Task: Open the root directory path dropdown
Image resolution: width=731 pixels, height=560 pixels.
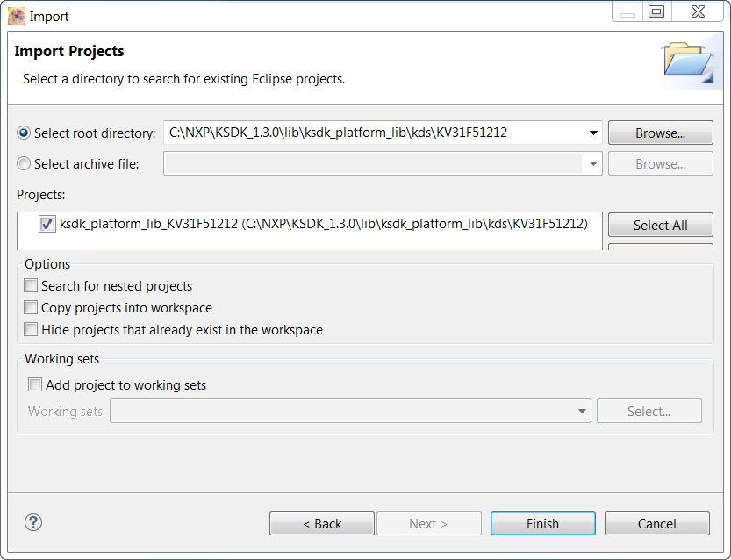Action: 593,133
